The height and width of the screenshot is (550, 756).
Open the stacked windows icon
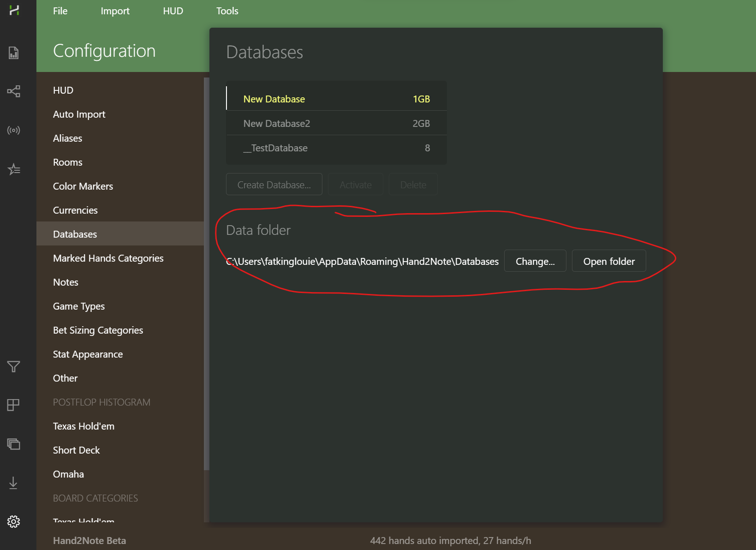point(14,444)
